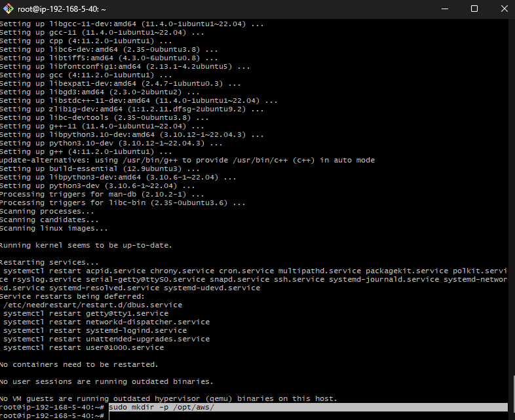
Task: Click 'systemctl restart systemd-logind.service' line
Action: click(x=95, y=331)
